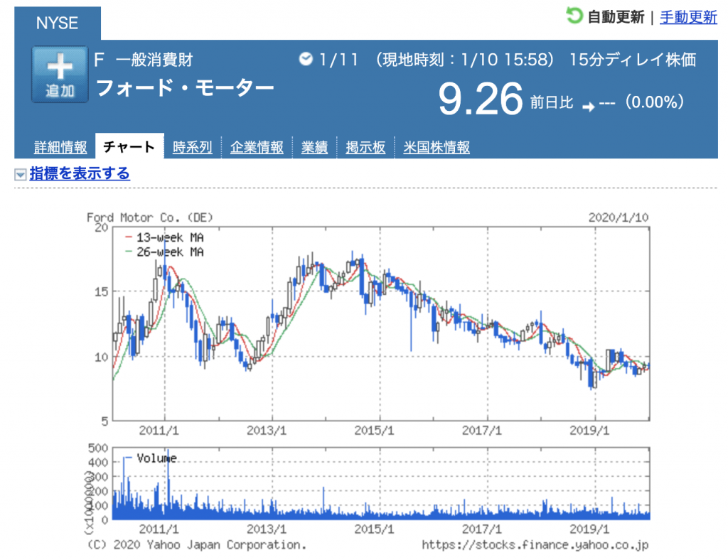Select the チャート tab
728x560 pixels.
(129, 146)
